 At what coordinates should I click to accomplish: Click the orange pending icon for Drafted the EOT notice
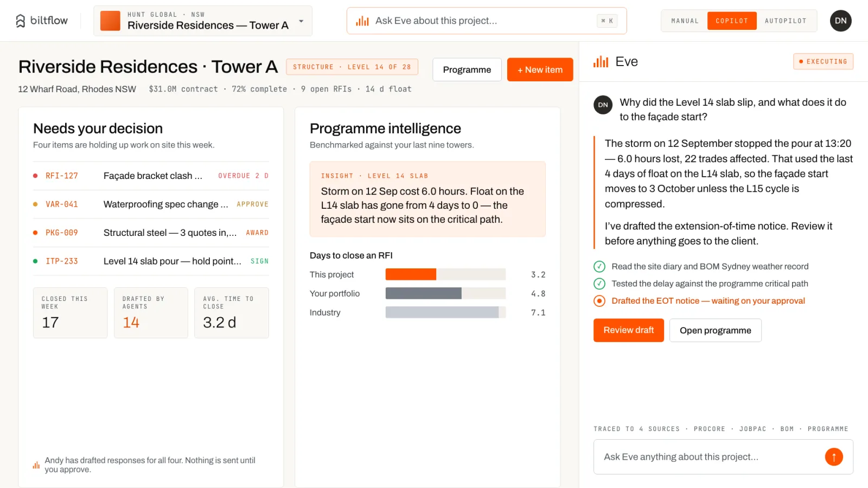[599, 301]
